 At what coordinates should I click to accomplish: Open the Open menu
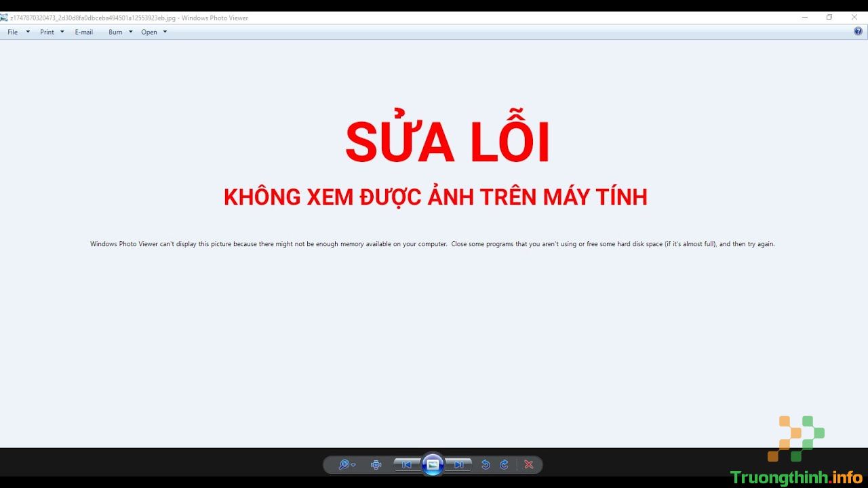point(149,32)
